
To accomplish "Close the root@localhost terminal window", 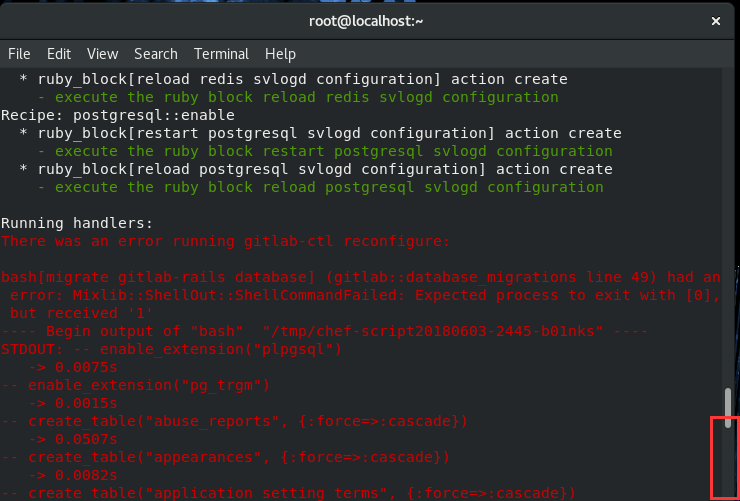I will [716, 21].
